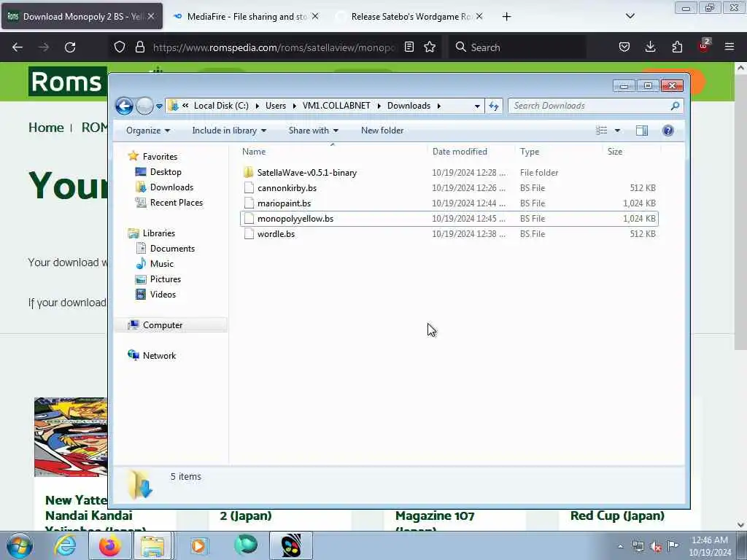
Task: Switch to MediaFire browser tab
Action: 246,17
